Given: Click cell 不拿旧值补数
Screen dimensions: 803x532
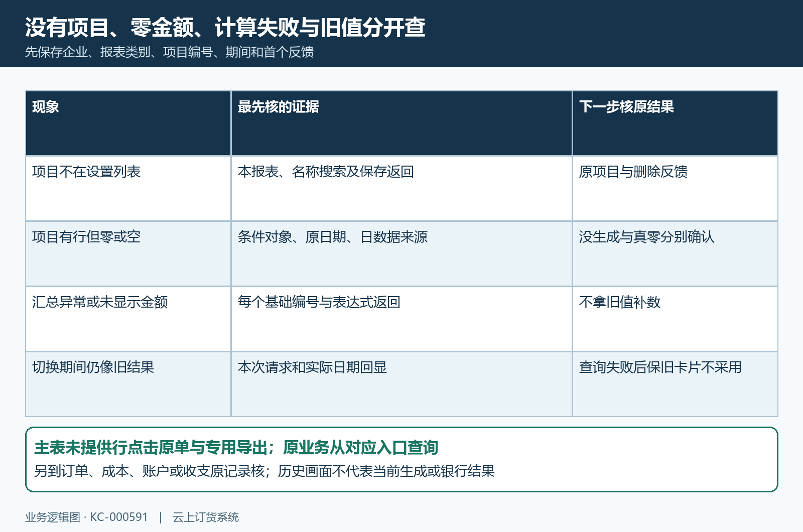Looking at the screenshot, I should tap(675, 319).
